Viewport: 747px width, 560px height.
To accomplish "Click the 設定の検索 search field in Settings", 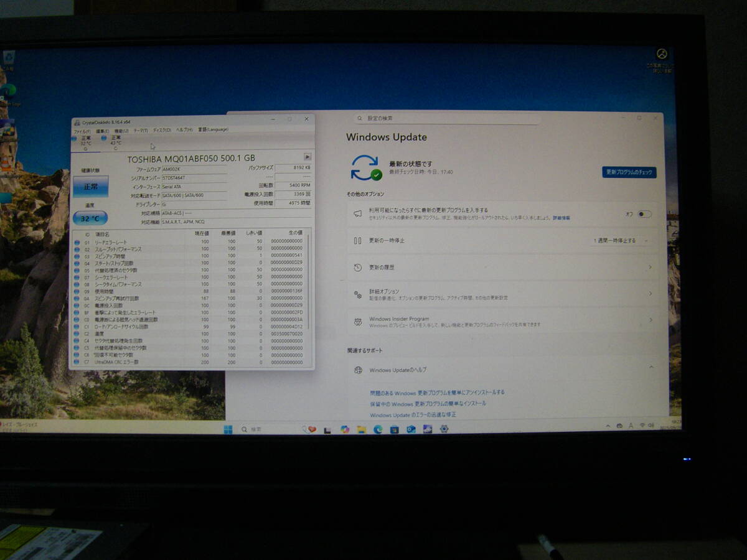I will (446, 118).
